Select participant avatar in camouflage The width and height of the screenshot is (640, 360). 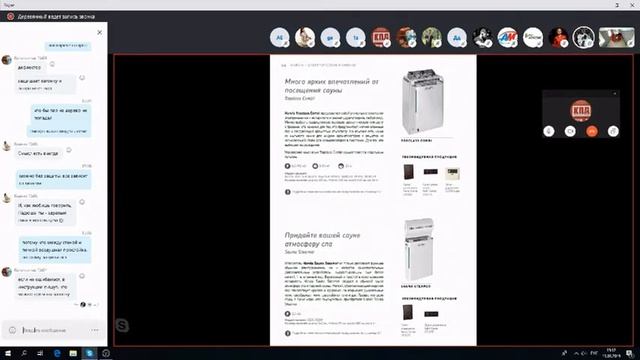(x=431, y=37)
